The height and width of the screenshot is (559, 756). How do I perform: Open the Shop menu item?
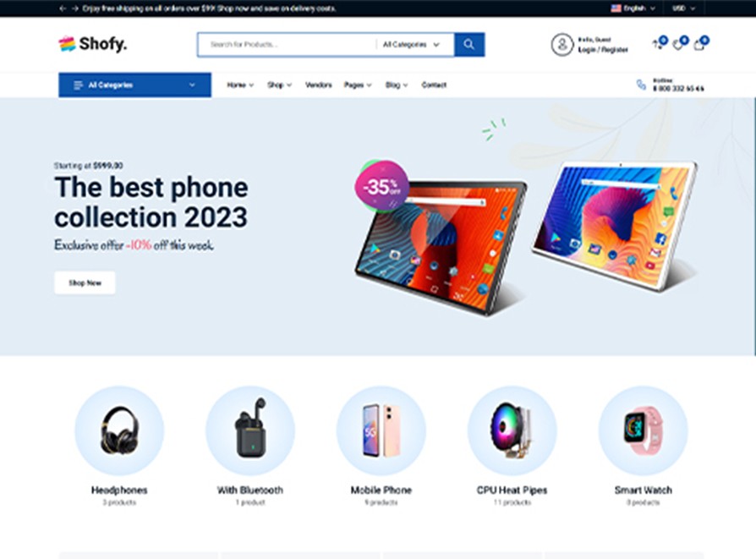[279, 85]
